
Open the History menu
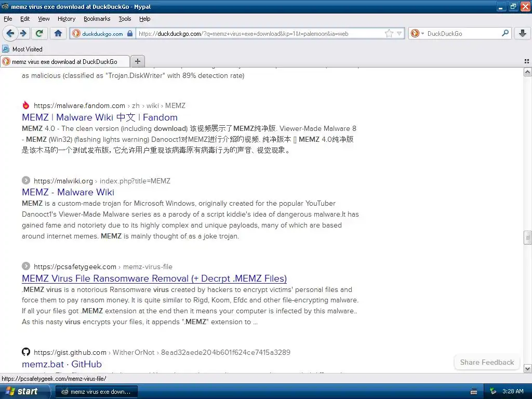pyautogui.click(x=66, y=19)
